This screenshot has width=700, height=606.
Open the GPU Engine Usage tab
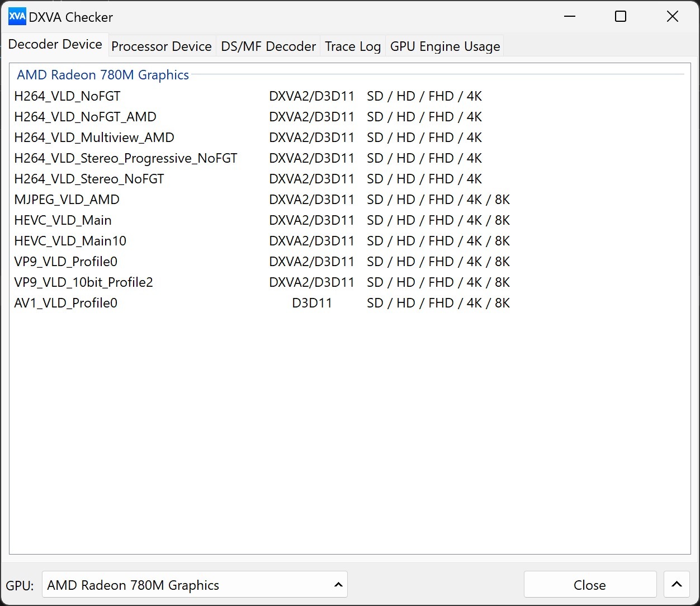click(445, 46)
